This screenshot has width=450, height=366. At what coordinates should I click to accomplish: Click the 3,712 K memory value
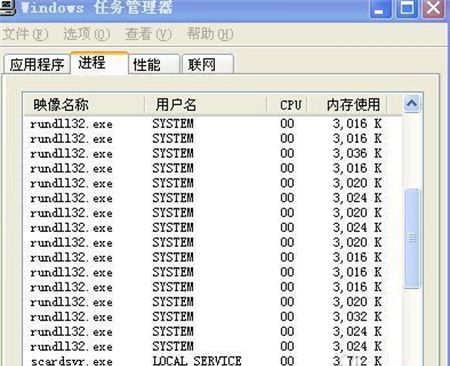[x=357, y=361]
